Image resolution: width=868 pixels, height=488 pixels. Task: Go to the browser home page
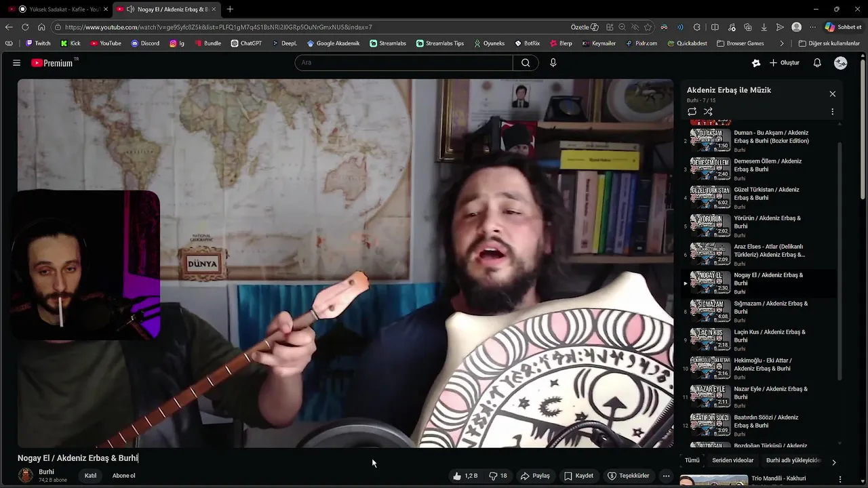pos(41,27)
